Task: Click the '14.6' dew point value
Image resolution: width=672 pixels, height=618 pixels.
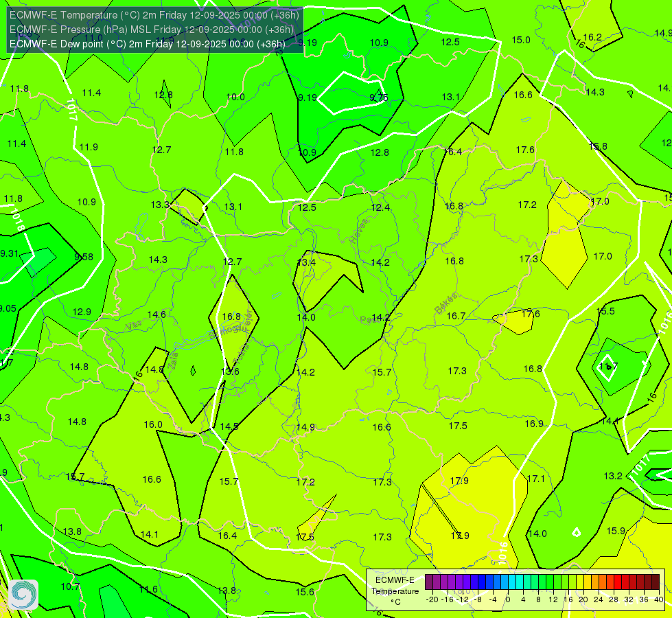Action: click(157, 314)
